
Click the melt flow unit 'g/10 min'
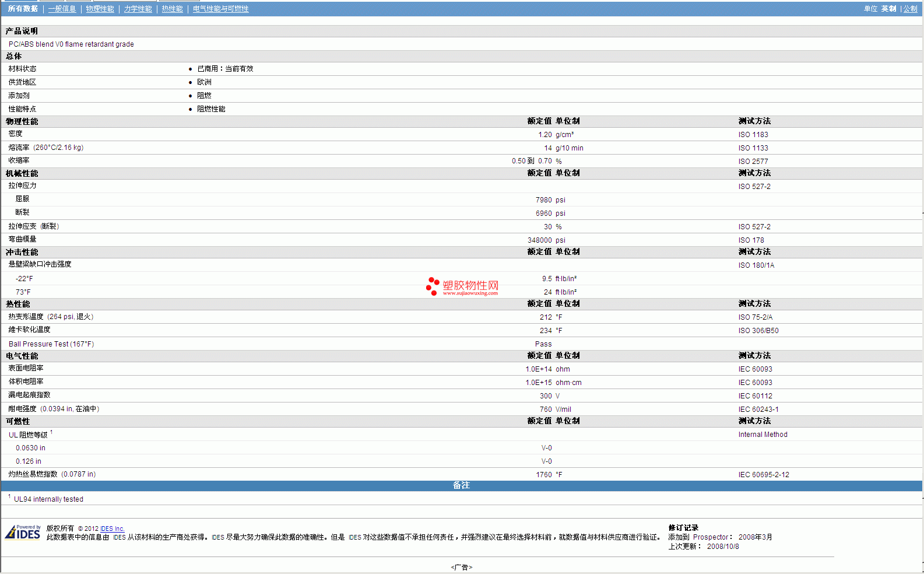pyautogui.click(x=569, y=148)
